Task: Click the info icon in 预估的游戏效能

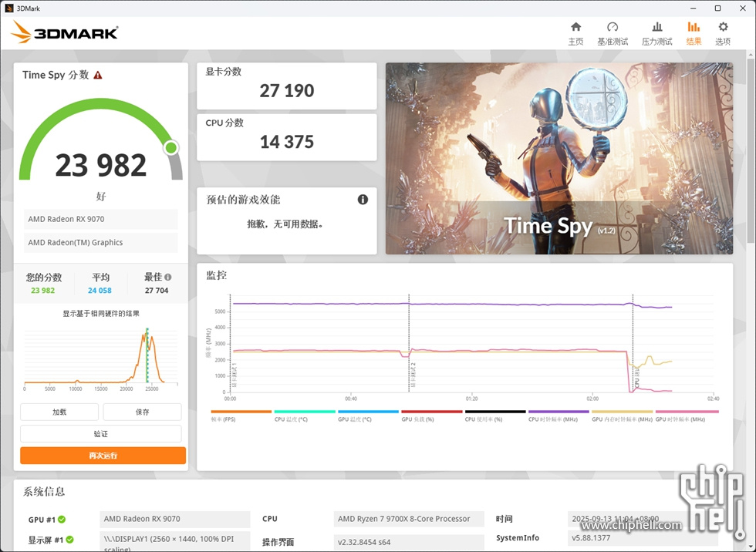Action: 363,200
